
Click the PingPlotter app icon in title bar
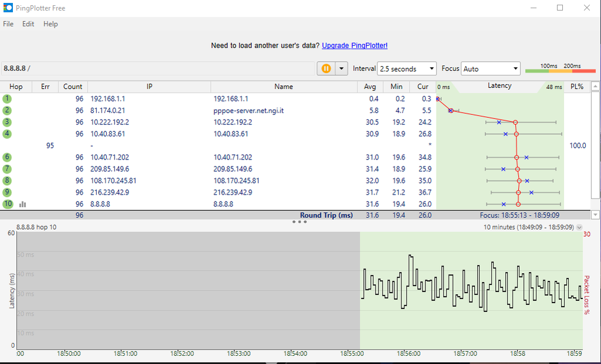(x=8, y=8)
